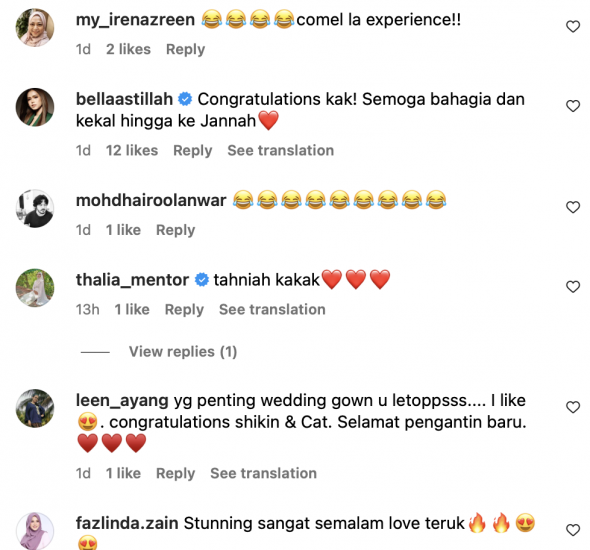The width and height of the screenshot is (590, 550).
Task: Open bellaastillah's verified badge
Action: tap(185, 99)
